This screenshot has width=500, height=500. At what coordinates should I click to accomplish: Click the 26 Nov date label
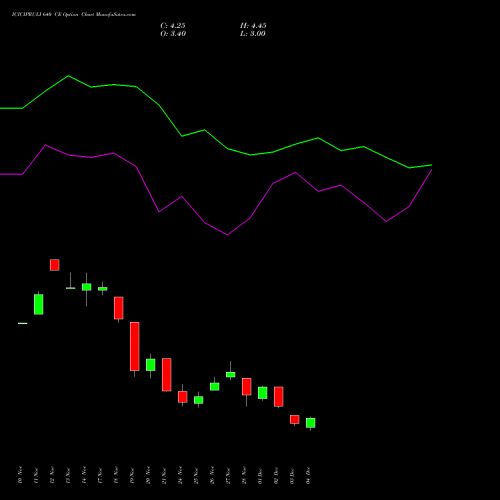pyautogui.click(x=212, y=475)
